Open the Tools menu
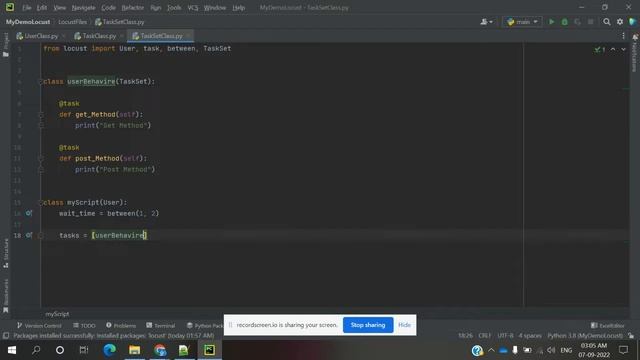 click(174, 7)
